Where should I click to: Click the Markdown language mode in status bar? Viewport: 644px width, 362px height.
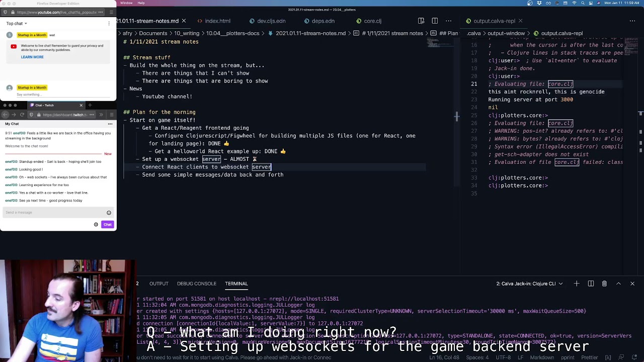(x=542, y=357)
